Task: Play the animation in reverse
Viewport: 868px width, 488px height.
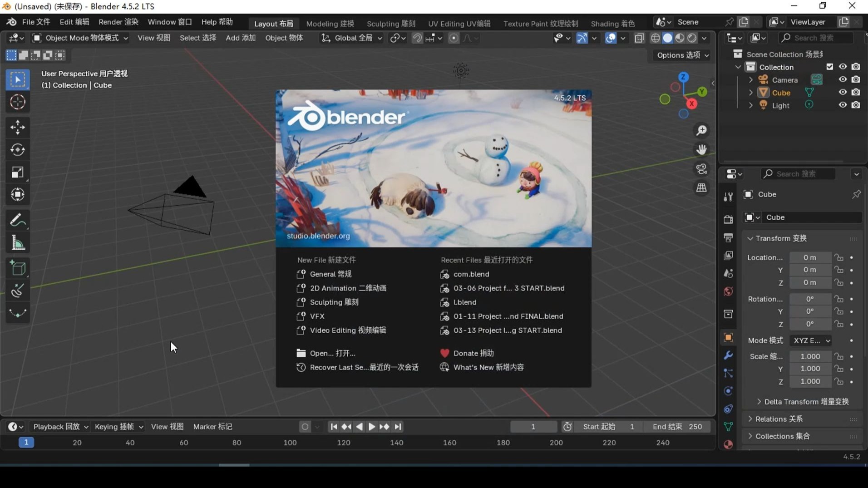Action: (359, 427)
